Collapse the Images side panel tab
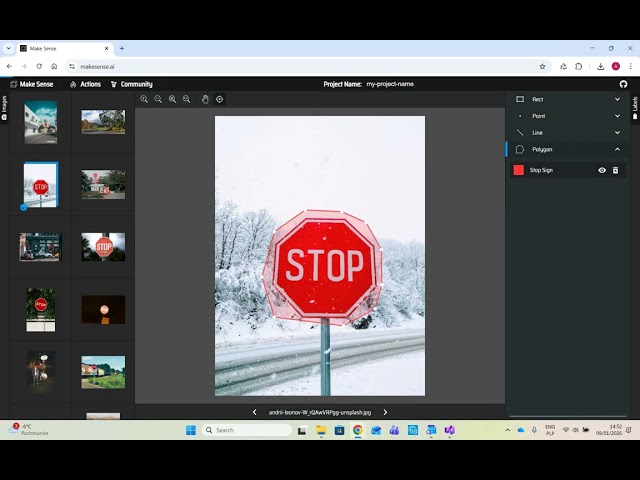 point(4,108)
